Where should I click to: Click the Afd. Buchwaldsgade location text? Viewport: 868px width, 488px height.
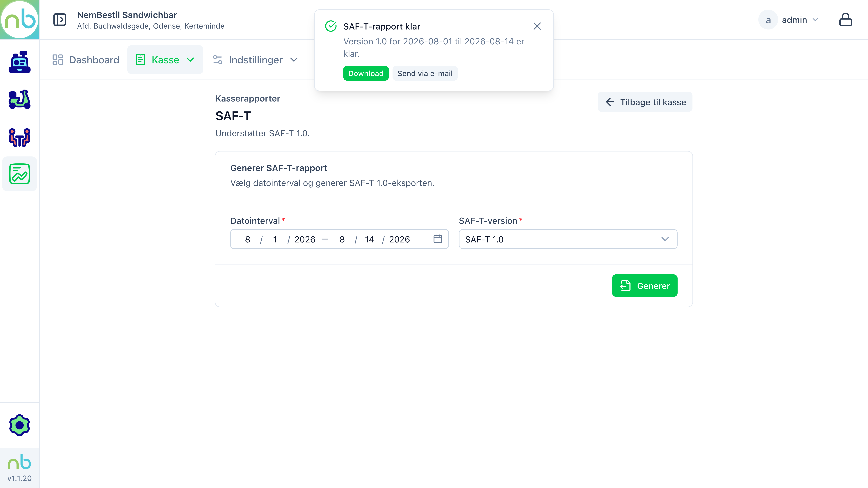tap(151, 26)
